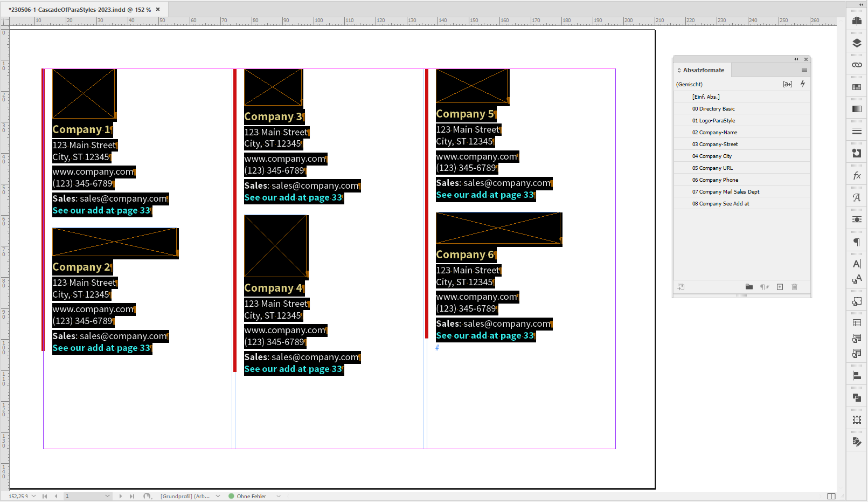
Task: Open the Links panel icon in the dock
Action: pyautogui.click(x=856, y=65)
